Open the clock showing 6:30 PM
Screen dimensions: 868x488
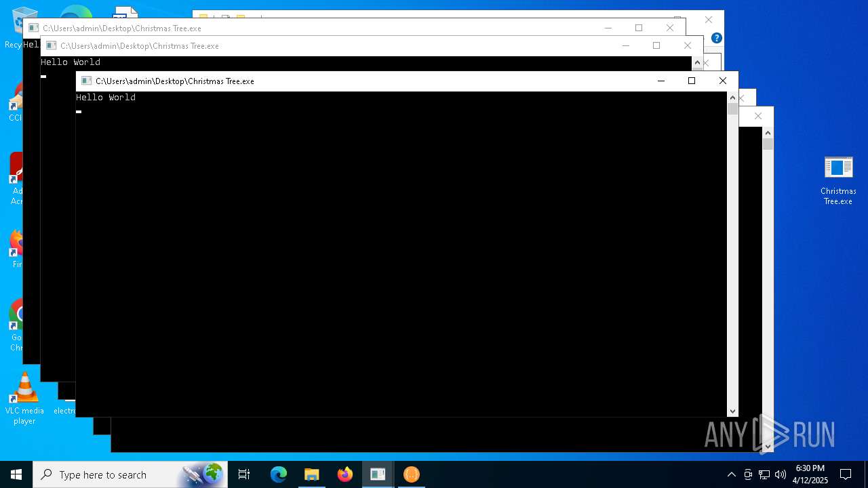click(x=810, y=474)
